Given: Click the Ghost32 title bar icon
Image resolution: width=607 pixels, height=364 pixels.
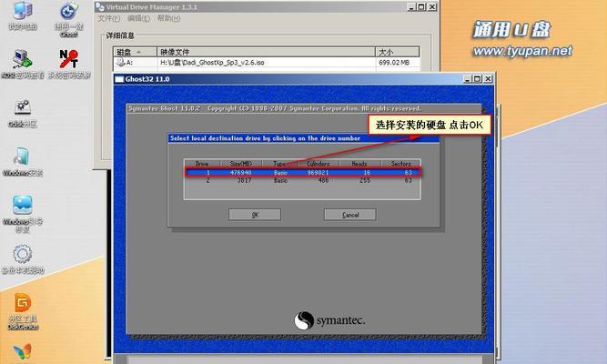Looking at the screenshot, I should (119, 79).
